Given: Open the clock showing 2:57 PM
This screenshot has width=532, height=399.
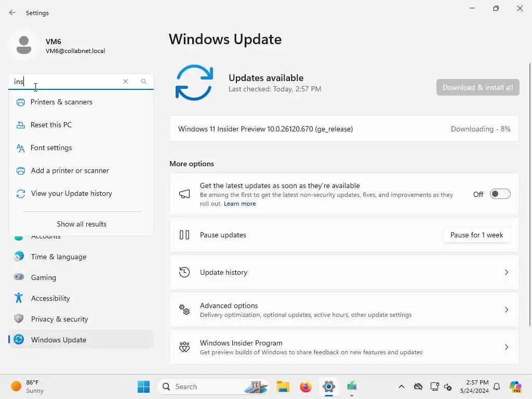Looking at the screenshot, I should (474, 387).
